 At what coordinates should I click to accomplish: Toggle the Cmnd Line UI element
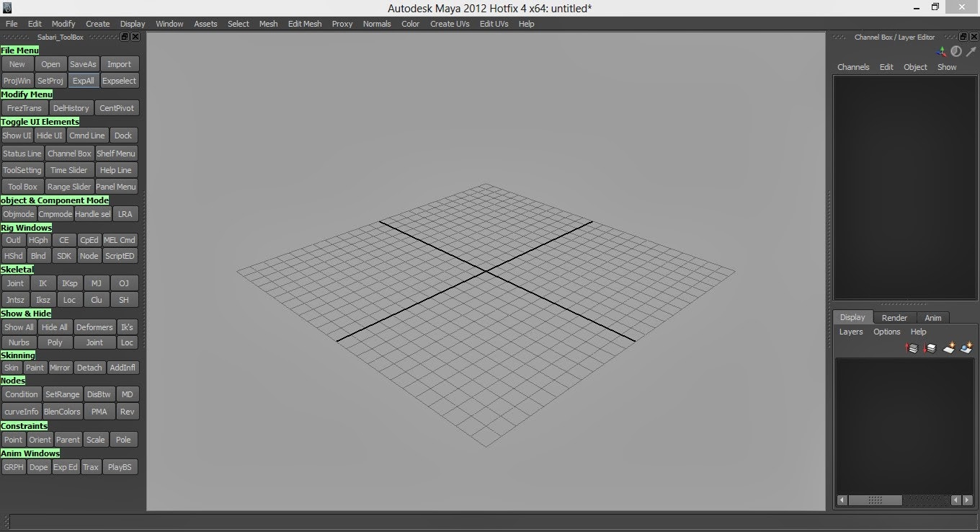pos(87,136)
